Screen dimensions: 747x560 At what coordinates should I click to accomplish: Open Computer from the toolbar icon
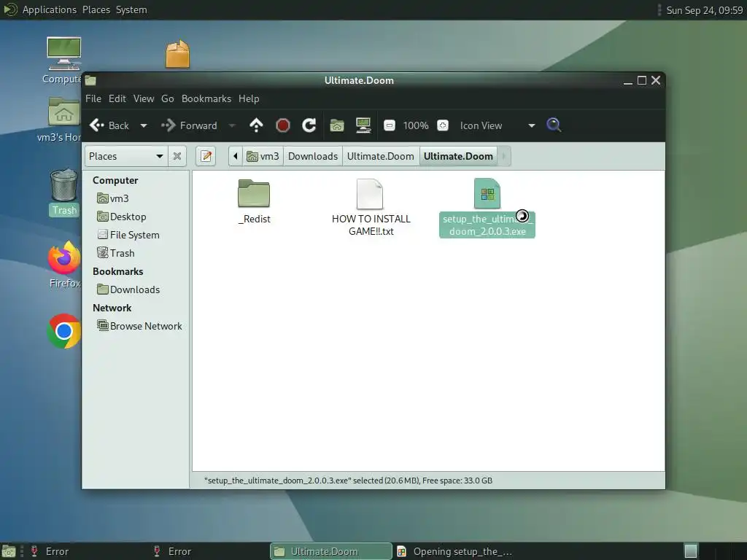click(363, 125)
